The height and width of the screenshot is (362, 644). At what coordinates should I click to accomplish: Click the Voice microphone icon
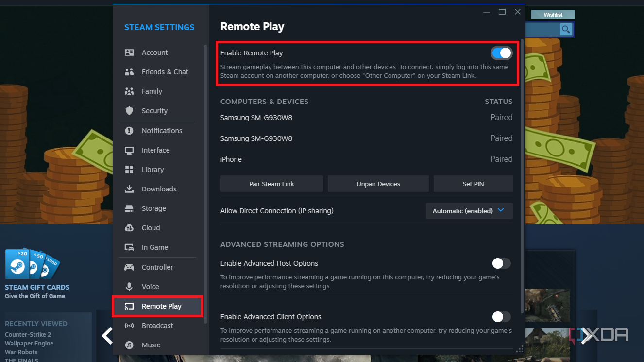point(129,287)
